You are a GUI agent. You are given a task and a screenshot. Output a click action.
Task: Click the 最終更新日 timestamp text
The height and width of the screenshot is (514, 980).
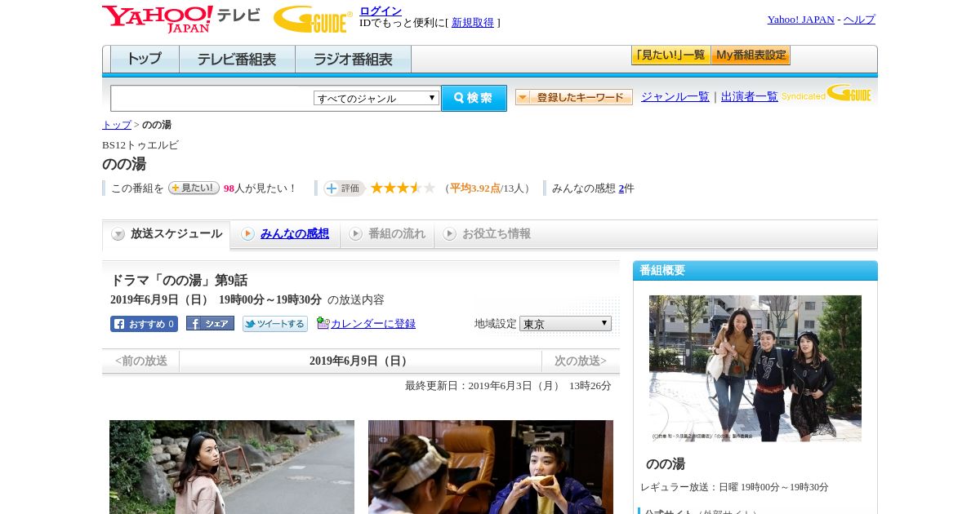pos(508,386)
